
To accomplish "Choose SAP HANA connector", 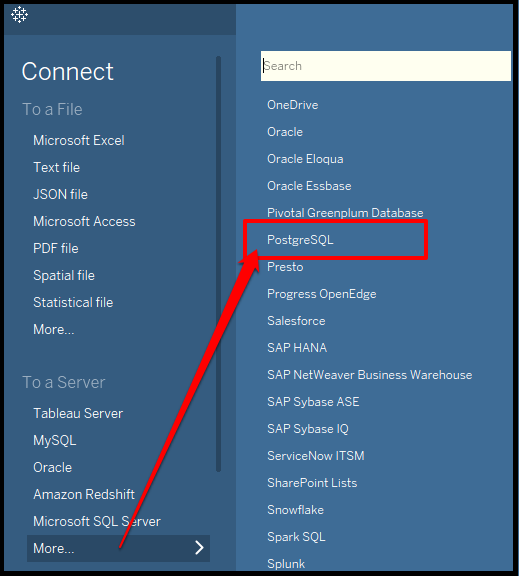I will tap(297, 348).
